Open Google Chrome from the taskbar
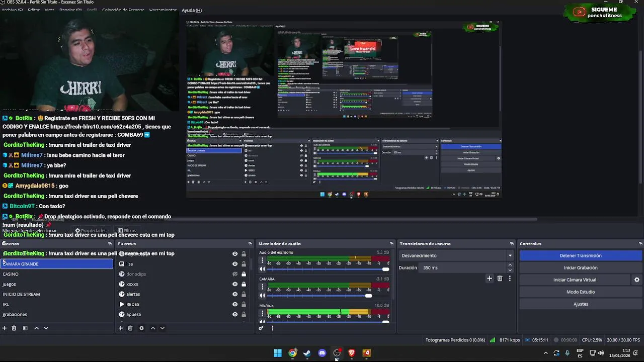This screenshot has height=362, width=644. tap(292, 353)
